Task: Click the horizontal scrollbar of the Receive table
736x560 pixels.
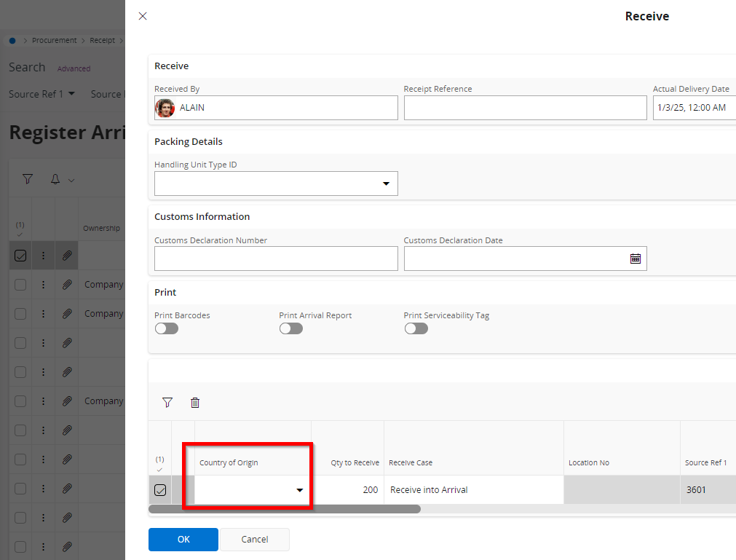Action: click(x=285, y=509)
